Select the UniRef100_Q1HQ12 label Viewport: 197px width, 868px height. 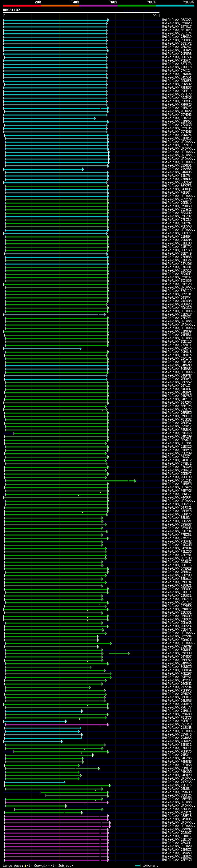[x=177, y=138]
